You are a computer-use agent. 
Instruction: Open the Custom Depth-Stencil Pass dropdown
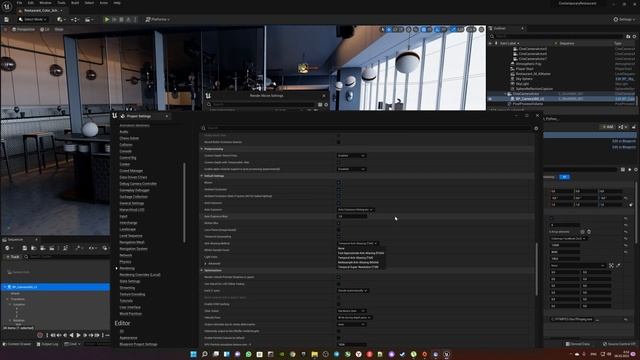tap(351, 156)
